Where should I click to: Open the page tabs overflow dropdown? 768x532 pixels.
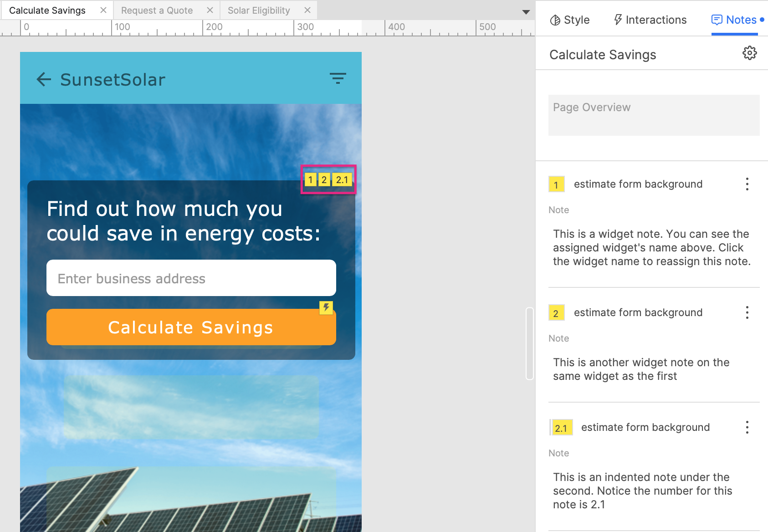click(526, 12)
